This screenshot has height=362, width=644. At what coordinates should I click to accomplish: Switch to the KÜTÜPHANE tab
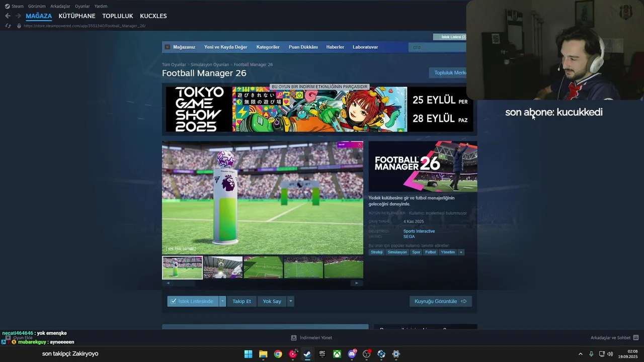77,16
